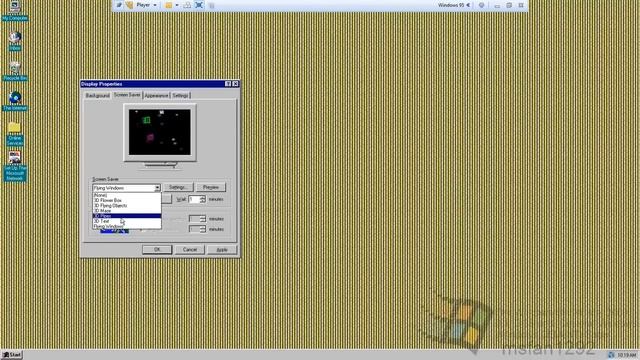Enter full screen mode via toolbar icon
Viewport: 640px width, 360px height.
(199, 5)
